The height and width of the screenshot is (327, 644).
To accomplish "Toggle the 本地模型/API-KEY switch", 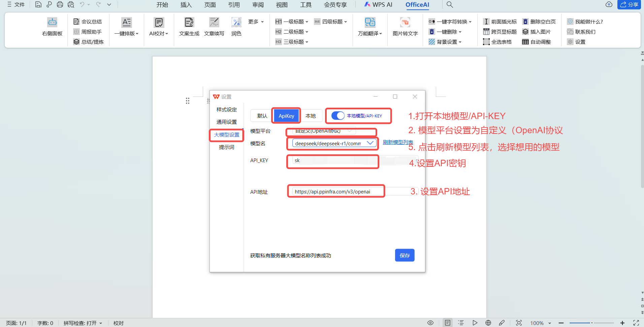I will point(338,116).
